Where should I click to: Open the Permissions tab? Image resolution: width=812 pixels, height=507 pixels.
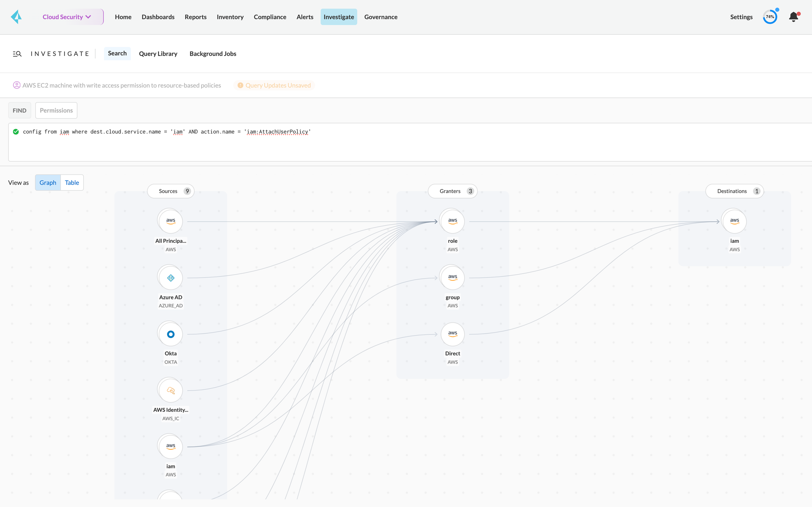pos(56,110)
